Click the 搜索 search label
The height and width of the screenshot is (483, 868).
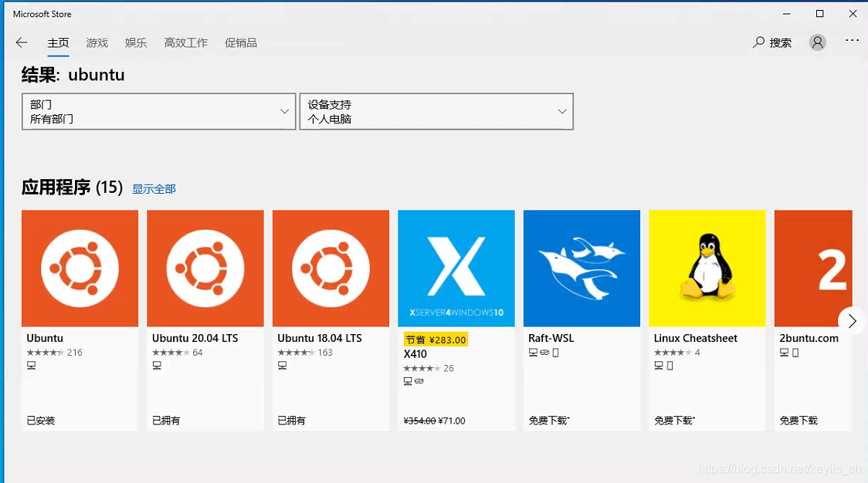coord(781,42)
